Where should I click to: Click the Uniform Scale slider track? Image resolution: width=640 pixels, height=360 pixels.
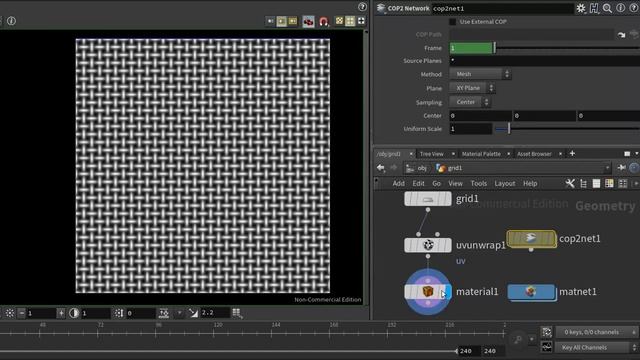567,129
